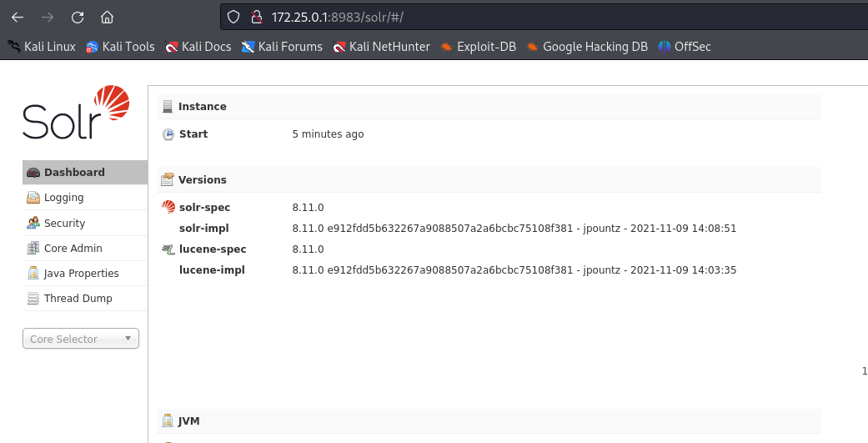
Task: Open the Kali NetHunter bookmark
Action: pyautogui.click(x=381, y=47)
